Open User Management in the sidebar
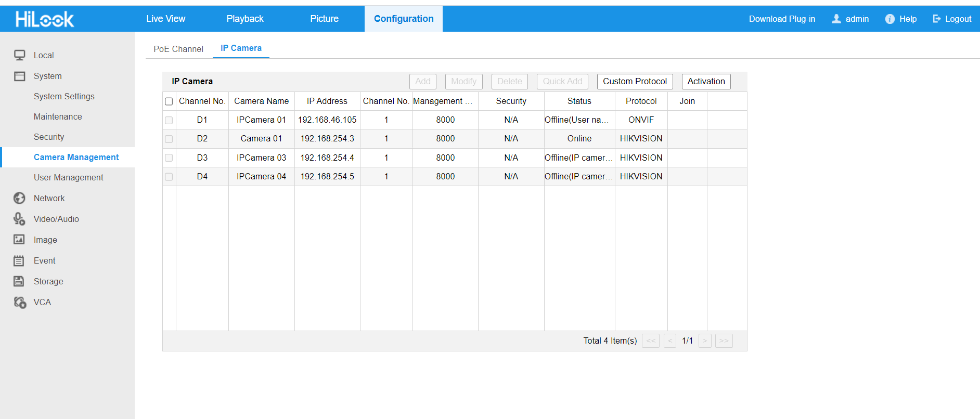Viewport: 980px width, 419px height. coord(68,177)
